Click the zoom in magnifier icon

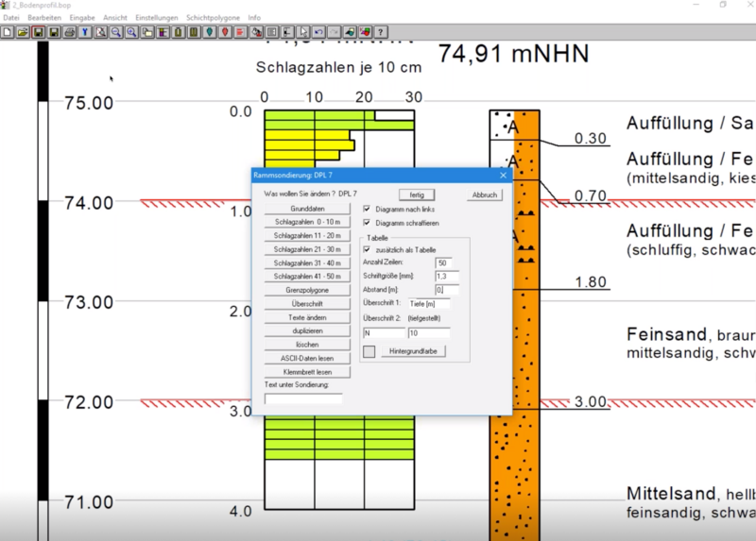tap(131, 32)
